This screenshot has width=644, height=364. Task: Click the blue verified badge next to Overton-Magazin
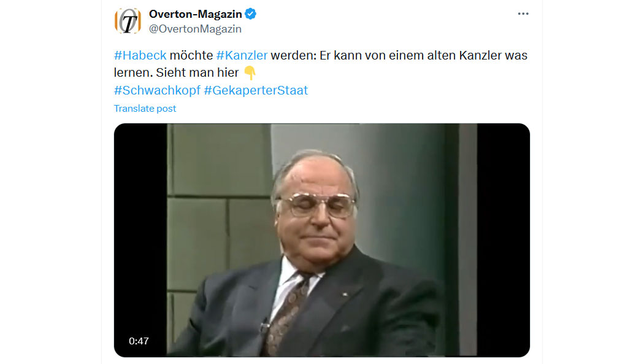tap(250, 14)
